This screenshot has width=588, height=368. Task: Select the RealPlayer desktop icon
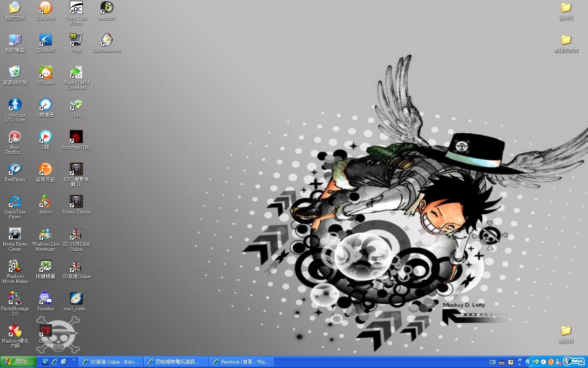click(x=15, y=173)
